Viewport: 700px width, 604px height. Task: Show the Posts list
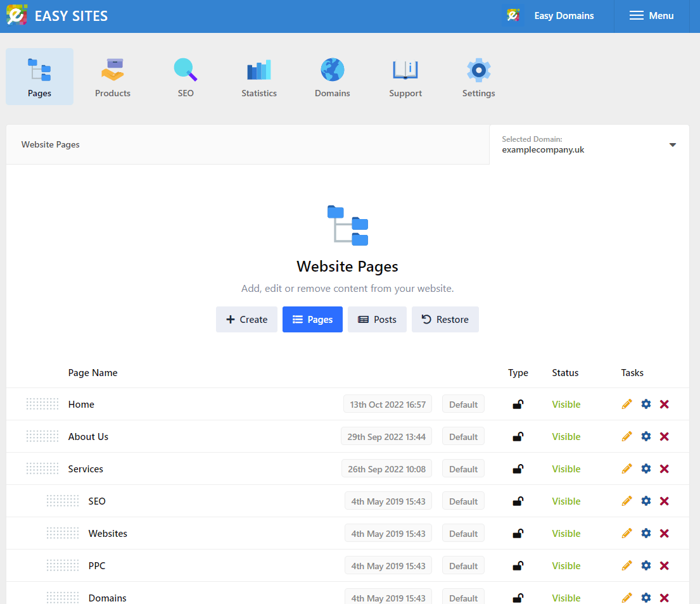tap(377, 319)
